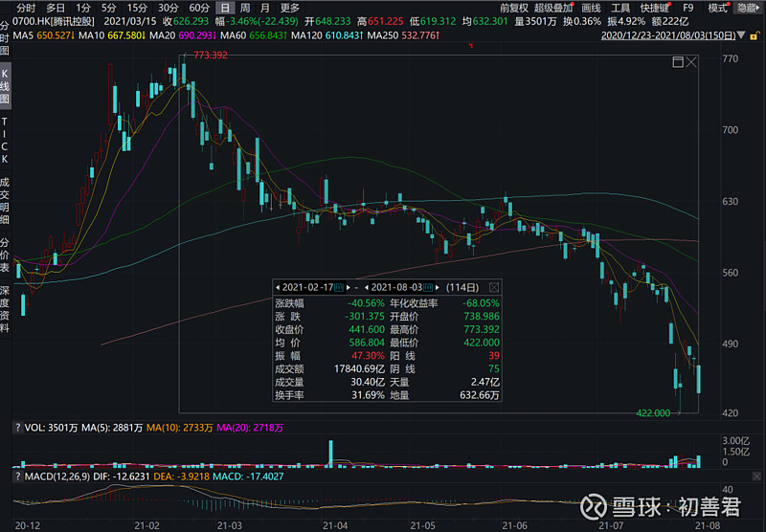The height and width of the screenshot is (532, 766).
Task: Open 前复权 price adjustment menu
Action: pos(514,8)
